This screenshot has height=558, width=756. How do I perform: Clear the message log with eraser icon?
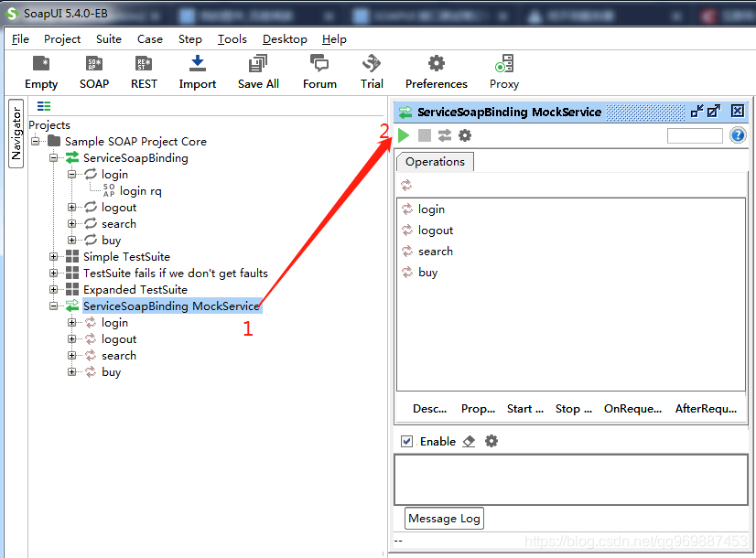click(469, 442)
